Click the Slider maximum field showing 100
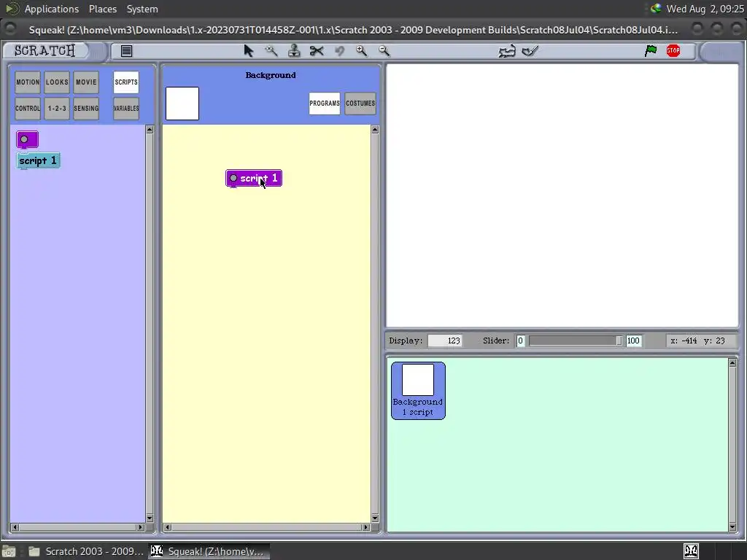This screenshot has width=747, height=560. [634, 341]
